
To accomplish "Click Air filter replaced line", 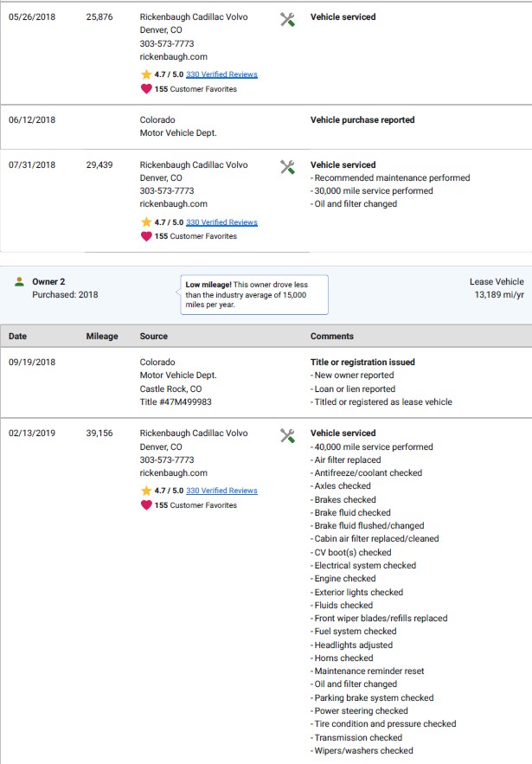I will click(346, 459).
